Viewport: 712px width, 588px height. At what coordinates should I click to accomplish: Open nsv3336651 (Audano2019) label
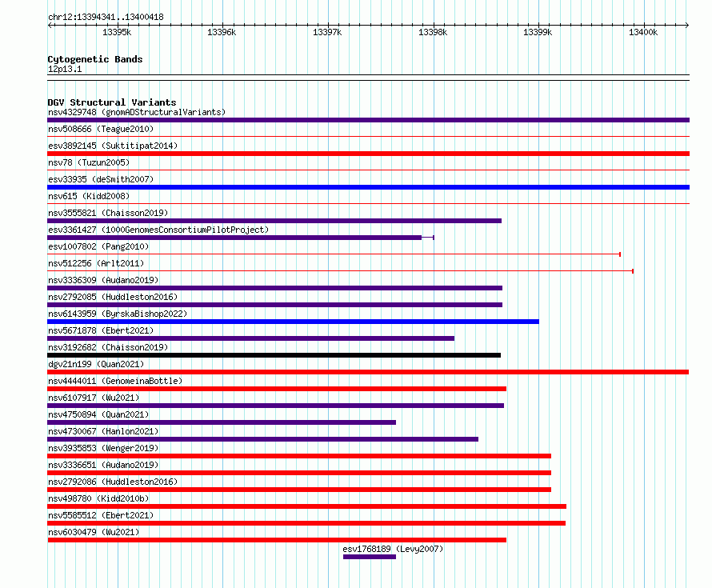[x=103, y=465]
